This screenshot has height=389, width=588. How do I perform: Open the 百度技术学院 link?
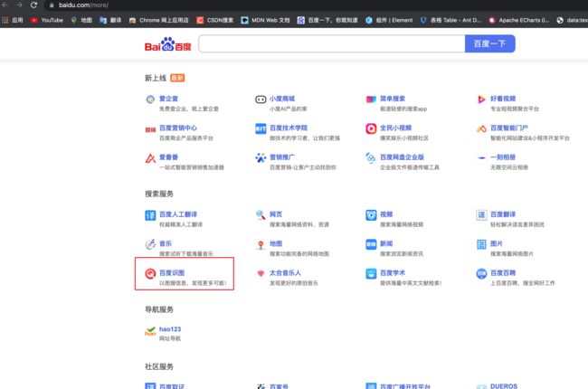pos(289,128)
